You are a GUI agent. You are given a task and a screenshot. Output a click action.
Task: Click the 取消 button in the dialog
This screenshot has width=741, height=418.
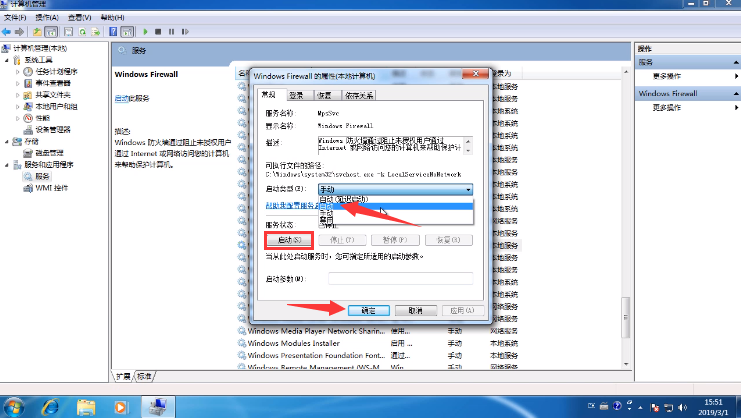tap(415, 310)
